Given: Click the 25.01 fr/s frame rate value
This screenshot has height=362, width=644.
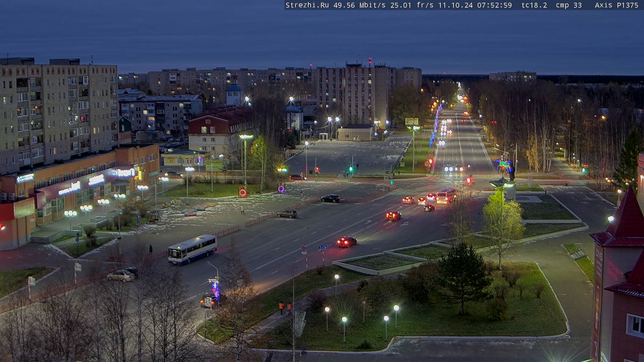Looking at the screenshot, I should point(412,5).
